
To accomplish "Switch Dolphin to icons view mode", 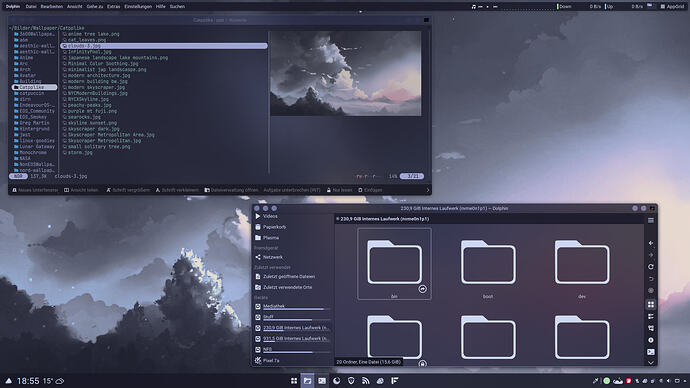I will pyautogui.click(x=651, y=304).
